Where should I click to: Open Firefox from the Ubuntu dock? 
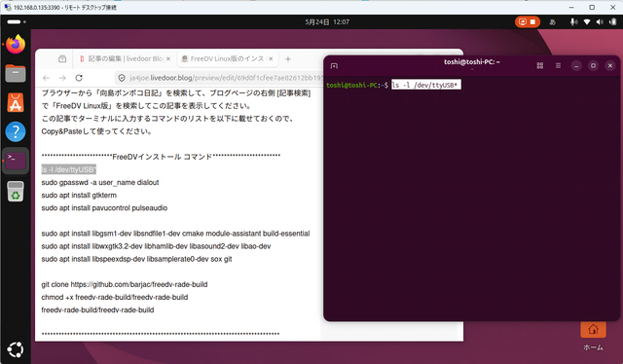tap(16, 44)
